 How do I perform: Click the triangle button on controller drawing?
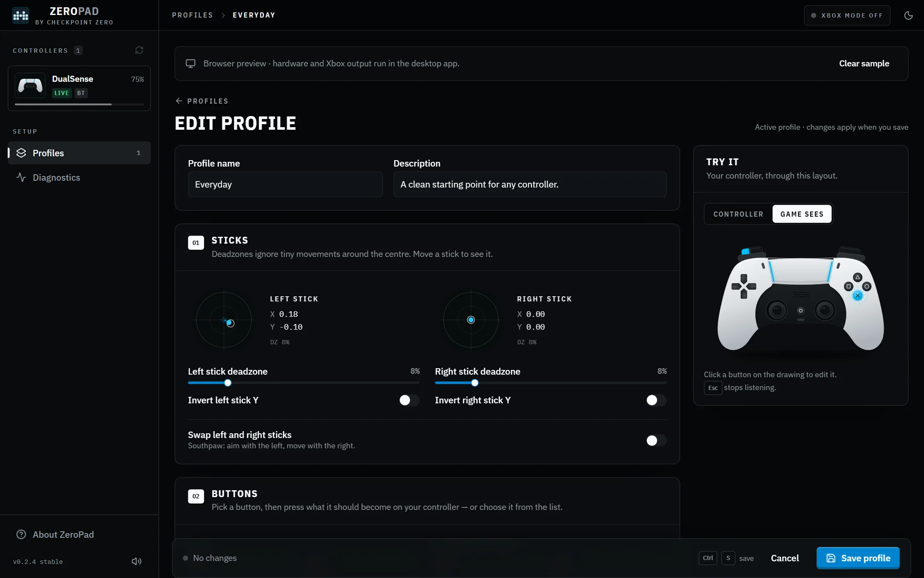tap(857, 277)
